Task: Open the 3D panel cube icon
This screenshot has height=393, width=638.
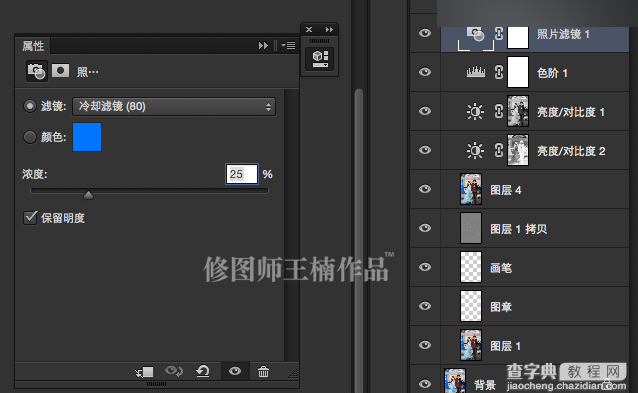Action: [x=320, y=59]
